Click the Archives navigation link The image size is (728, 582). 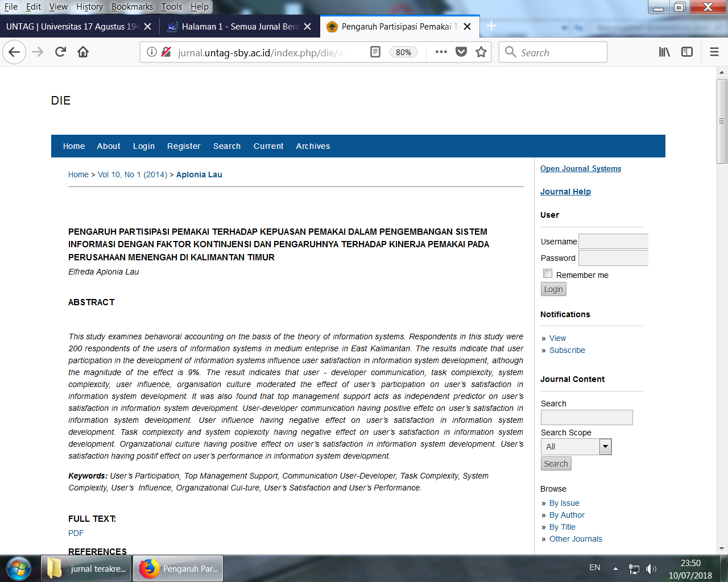tap(313, 146)
